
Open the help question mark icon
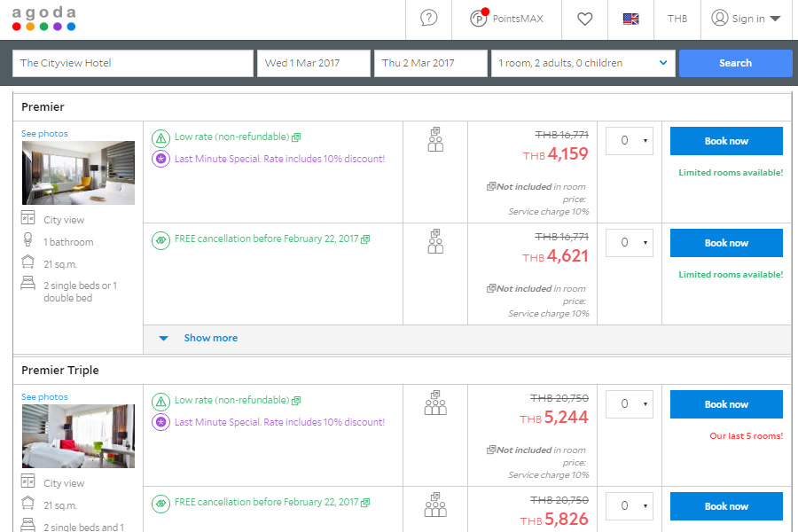[x=429, y=19]
